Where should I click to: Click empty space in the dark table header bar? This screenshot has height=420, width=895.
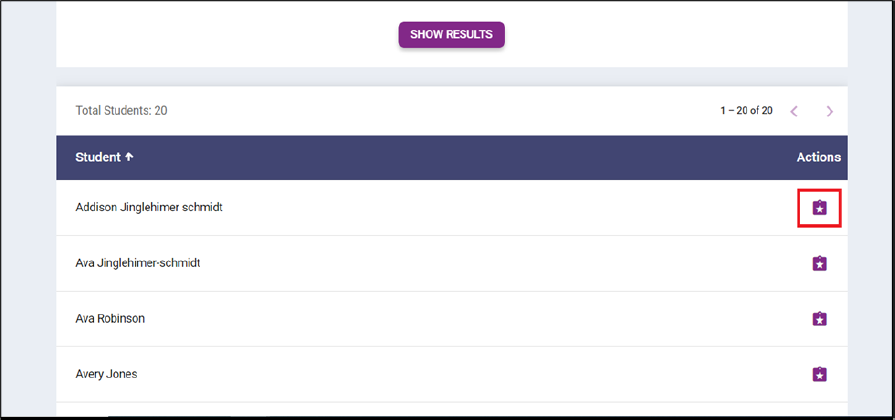(x=450, y=157)
